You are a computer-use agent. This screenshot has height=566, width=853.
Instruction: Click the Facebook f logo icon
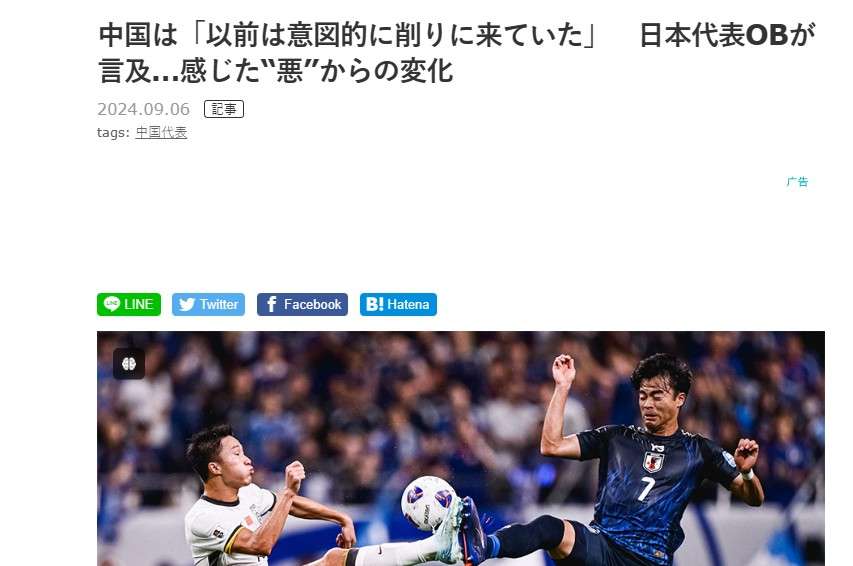(271, 304)
